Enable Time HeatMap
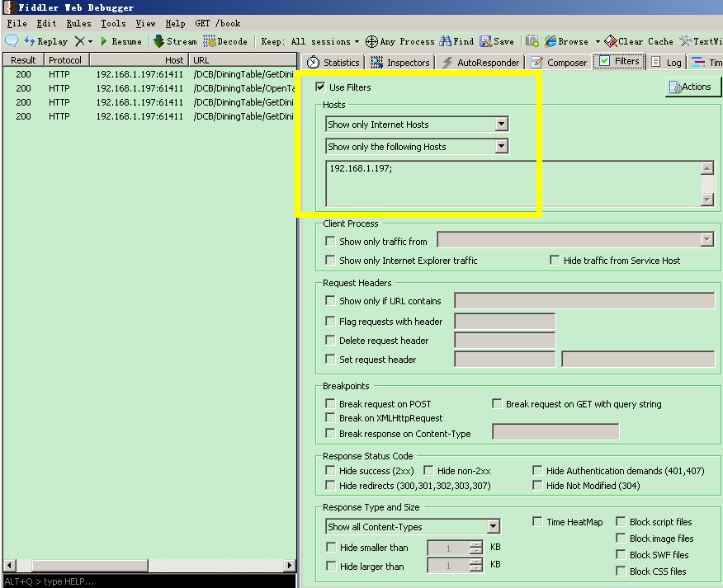The image size is (723, 588). [537, 521]
